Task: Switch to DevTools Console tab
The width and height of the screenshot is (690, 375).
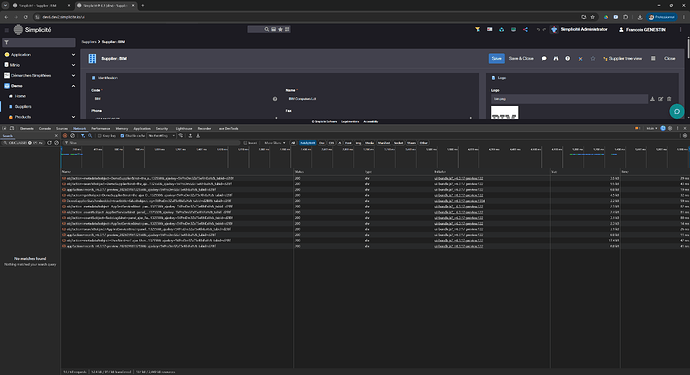Action: pyautogui.click(x=45, y=129)
